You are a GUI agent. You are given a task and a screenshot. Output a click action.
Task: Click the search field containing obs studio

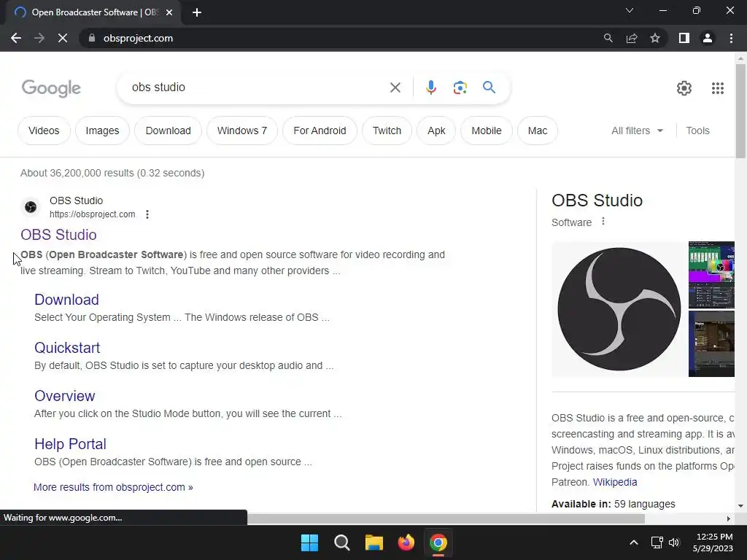[258, 87]
